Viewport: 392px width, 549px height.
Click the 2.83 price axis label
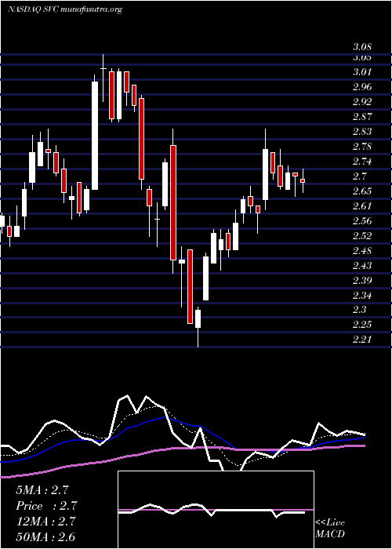(361, 132)
